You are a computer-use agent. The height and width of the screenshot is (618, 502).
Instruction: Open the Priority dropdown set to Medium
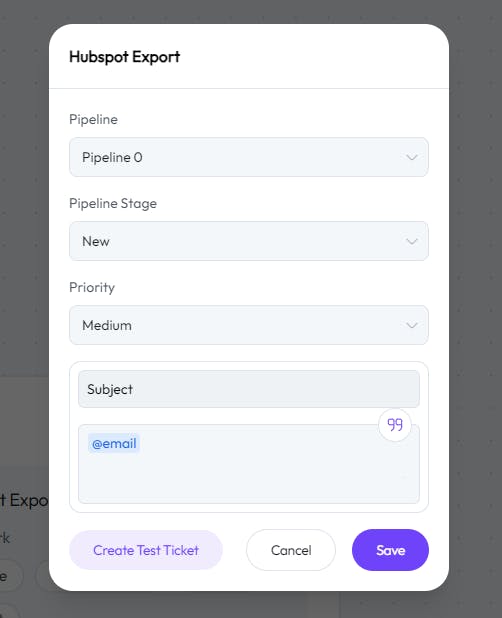tap(249, 325)
